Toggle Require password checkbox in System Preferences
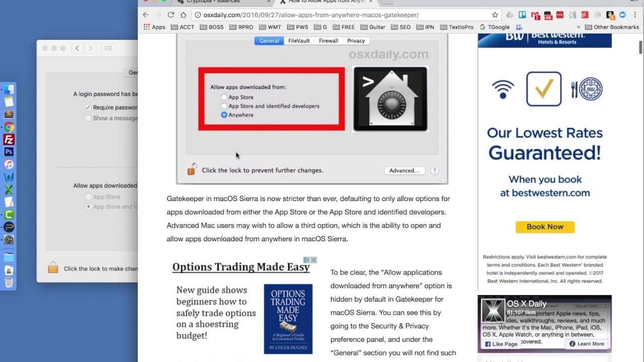Screen dimensions: 644x362 (x=88, y=107)
